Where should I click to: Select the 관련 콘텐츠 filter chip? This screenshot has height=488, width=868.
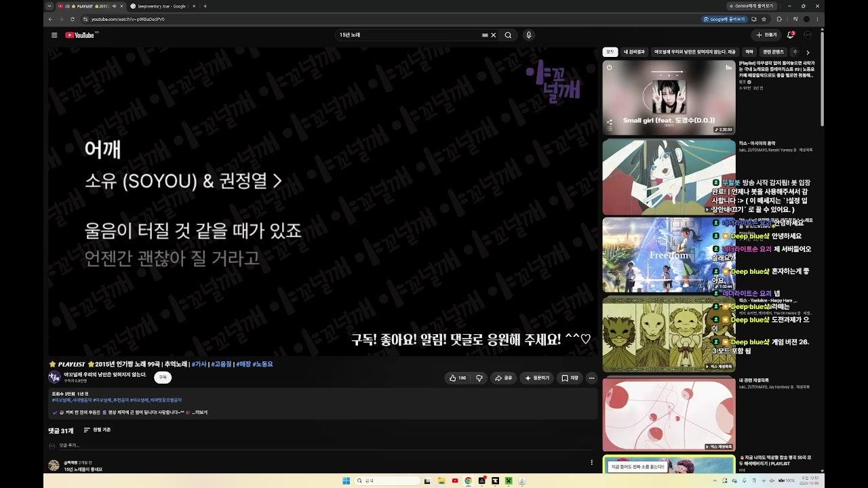773,52
